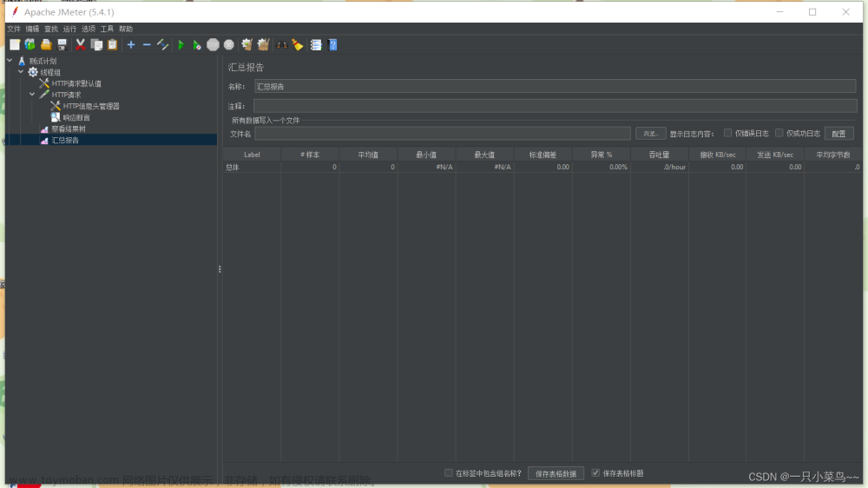Click the Clear All brooms icon
Viewport: 868px width, 488px height.
tap(264, 45)
